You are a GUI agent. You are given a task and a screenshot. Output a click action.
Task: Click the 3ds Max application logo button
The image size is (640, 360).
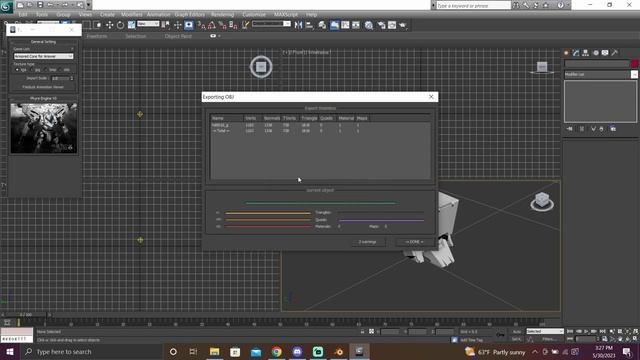pos(6,7)
